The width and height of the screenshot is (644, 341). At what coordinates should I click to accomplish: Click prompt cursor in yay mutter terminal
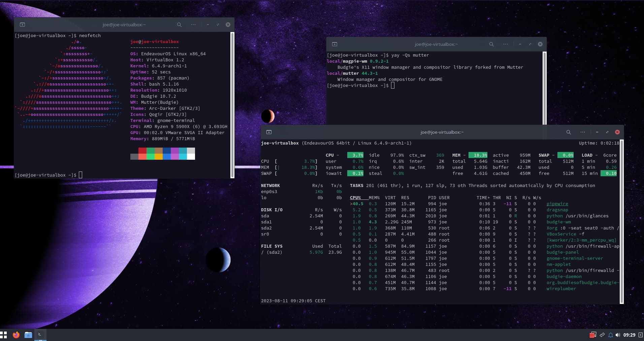[x=393, y=85]
